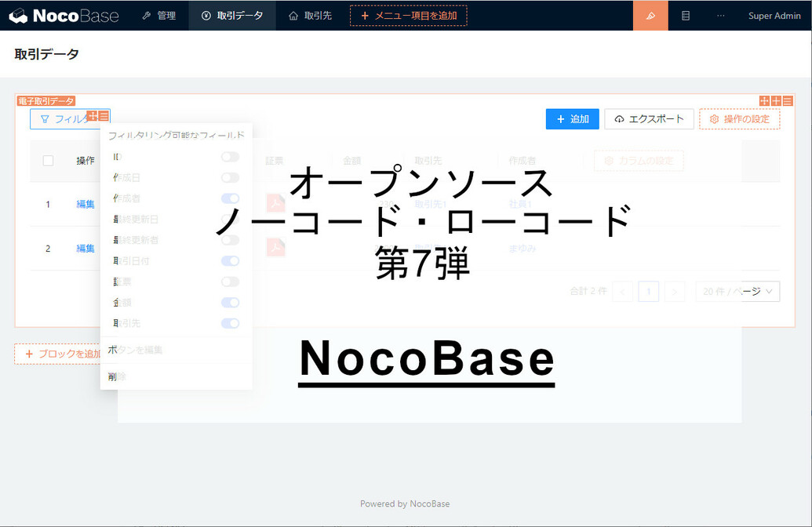Click the NocoBase logo in the header
This screenshot has height=527, width=812.
[x=64, y=16]
